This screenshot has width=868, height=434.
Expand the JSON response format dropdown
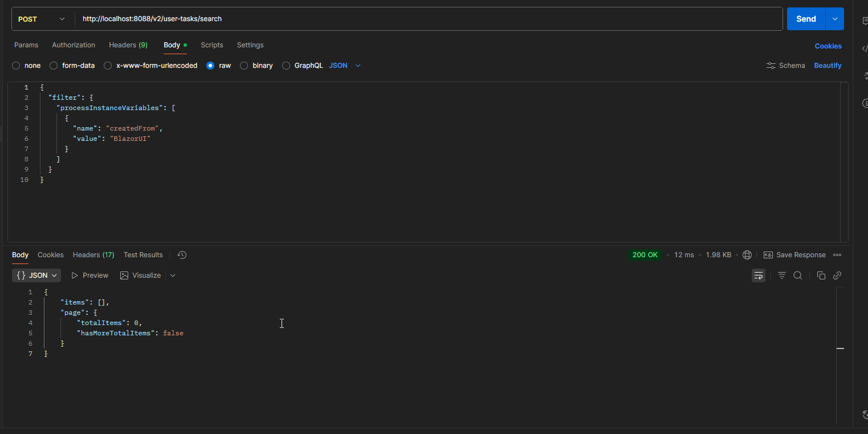click(x=37, y=275)
